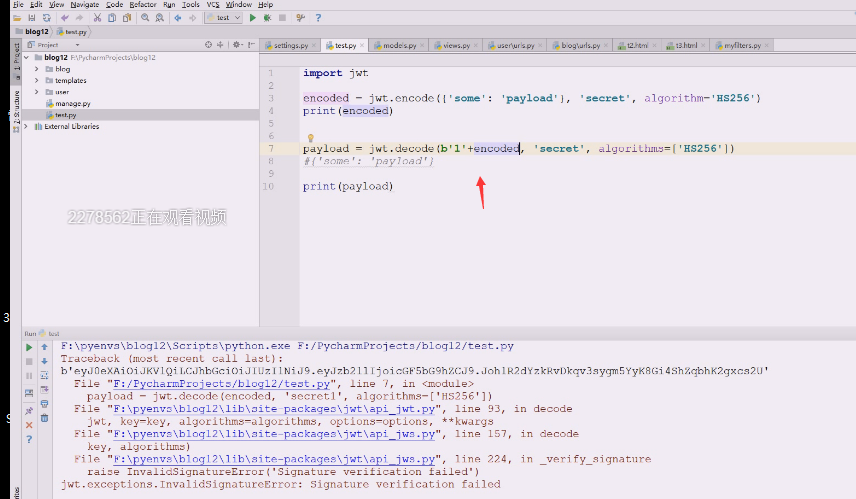
Task: Open the File menu
Action: point(18,4)
